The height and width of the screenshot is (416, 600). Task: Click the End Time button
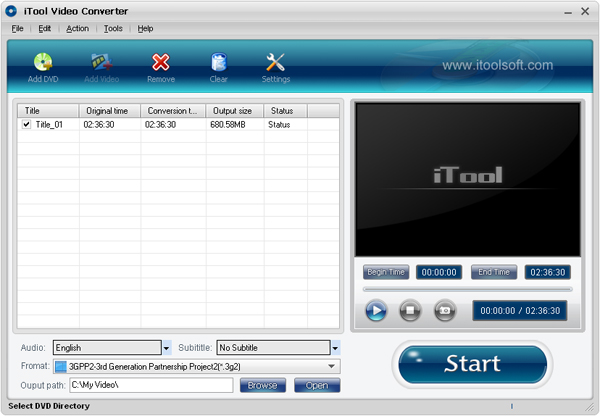point(494,272)
